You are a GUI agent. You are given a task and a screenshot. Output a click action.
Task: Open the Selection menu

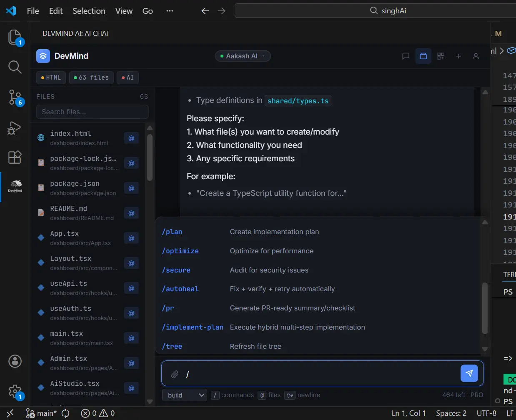click(89, 11)
